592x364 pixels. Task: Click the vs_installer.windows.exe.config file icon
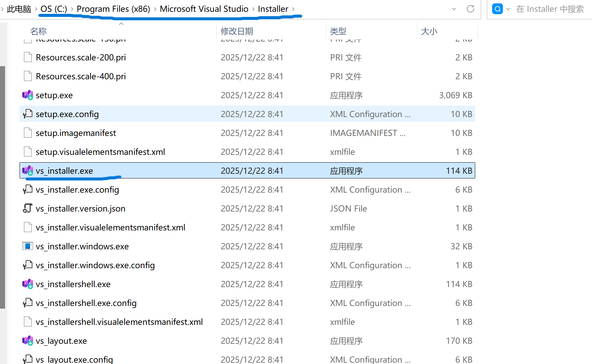pyautogui.click(x=28, y=265)
